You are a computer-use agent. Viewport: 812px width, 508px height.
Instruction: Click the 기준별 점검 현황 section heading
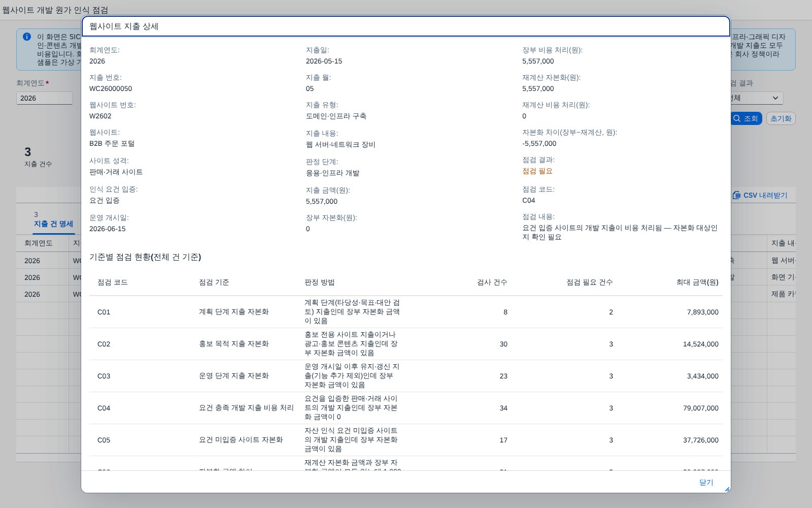coord(145,257)
